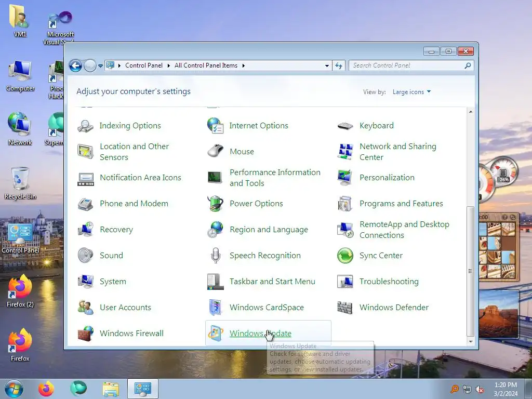Screen dimensions: 532x399
Task: Open Network and Sharing Center icon
Action: pos(345,152)
